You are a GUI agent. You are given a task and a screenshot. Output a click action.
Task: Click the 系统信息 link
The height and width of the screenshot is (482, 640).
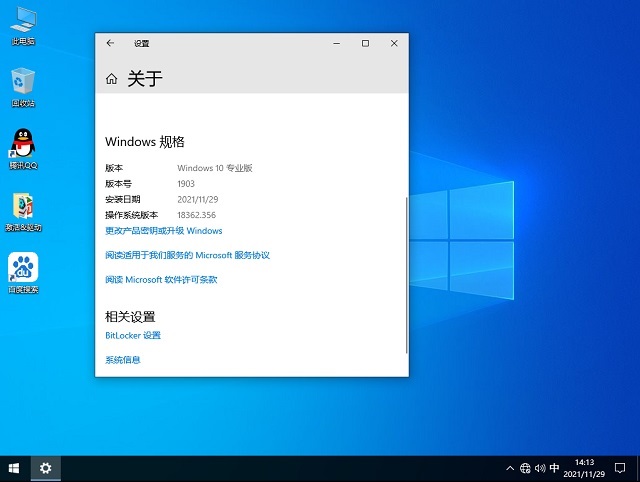point(123,360)
